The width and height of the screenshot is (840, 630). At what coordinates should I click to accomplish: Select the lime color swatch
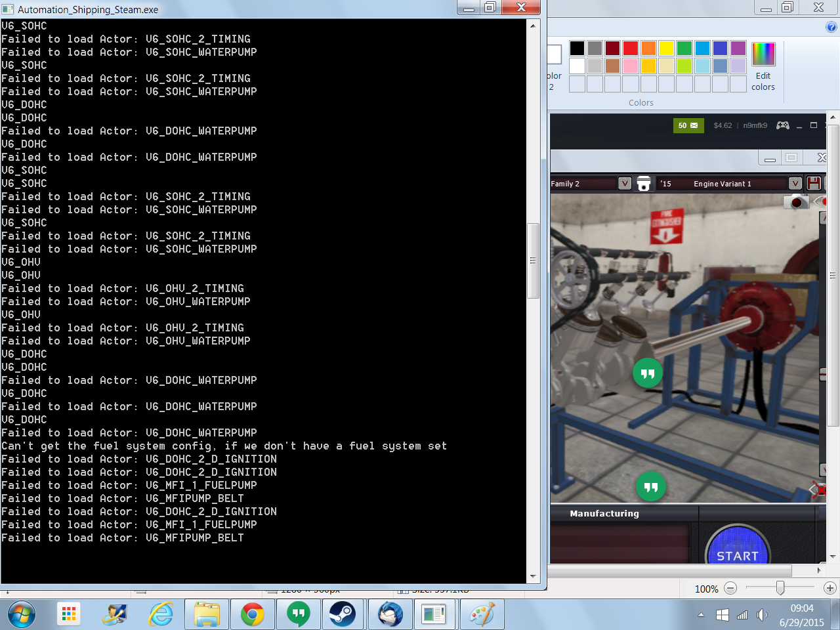(x=684, y=66)
